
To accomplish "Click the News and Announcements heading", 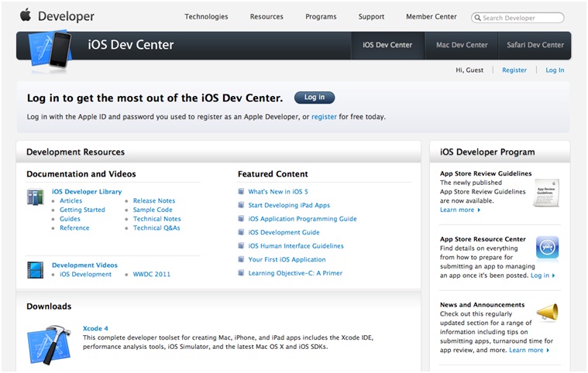I will (482, 305).
